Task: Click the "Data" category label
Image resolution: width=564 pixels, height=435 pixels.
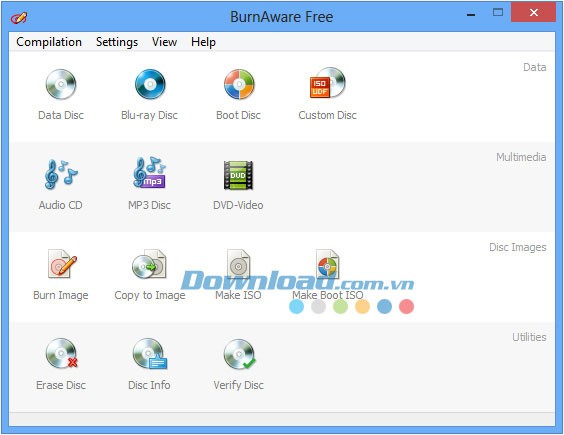Action: tap(535, 67)
